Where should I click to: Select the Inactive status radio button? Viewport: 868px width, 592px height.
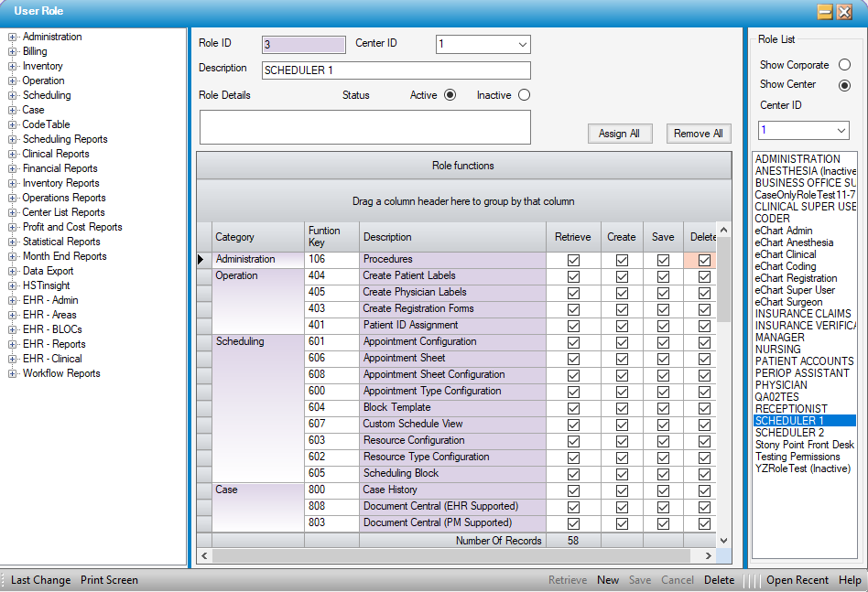tap(524, 95)
